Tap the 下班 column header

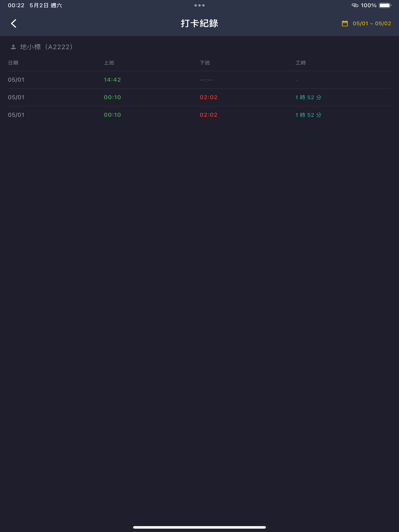pyautogui.click(x=205, y=63)
